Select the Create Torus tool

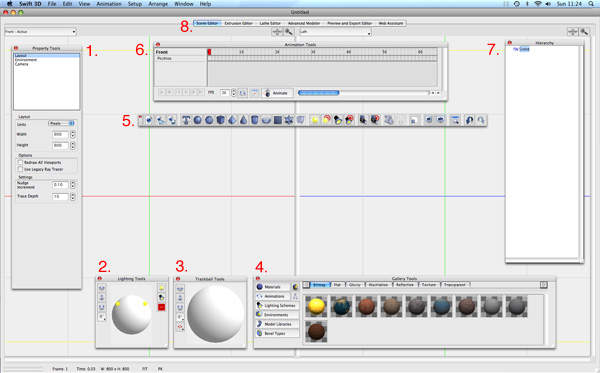tap(266, 120)
